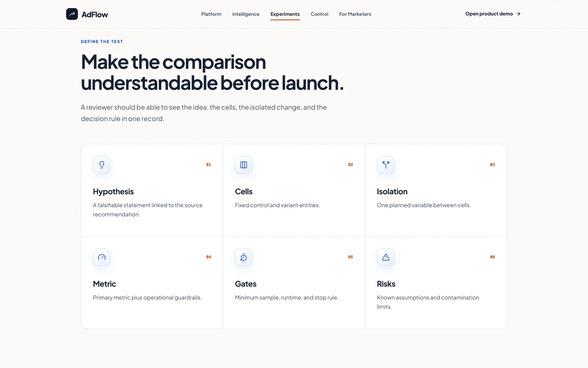Screen dimensions: 588x368
Task: Click the Risks card heading
Action: tap(386, 284)
